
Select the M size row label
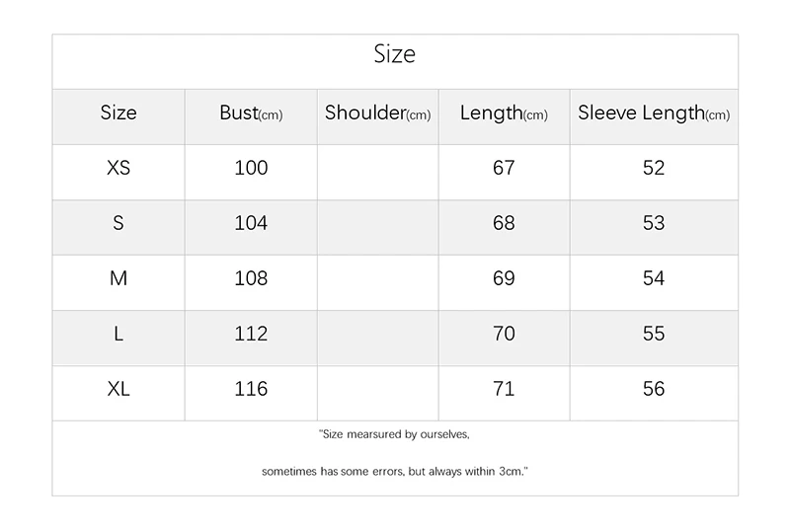(118, 278)
